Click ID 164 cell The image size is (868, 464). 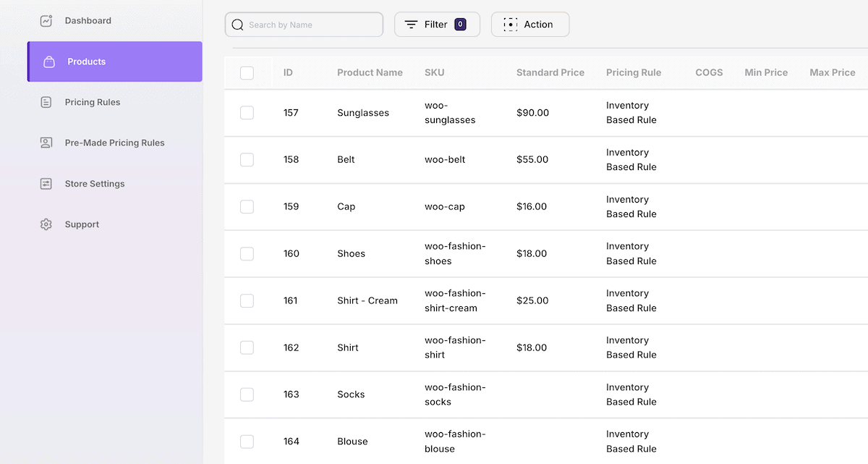coord(292,442)
